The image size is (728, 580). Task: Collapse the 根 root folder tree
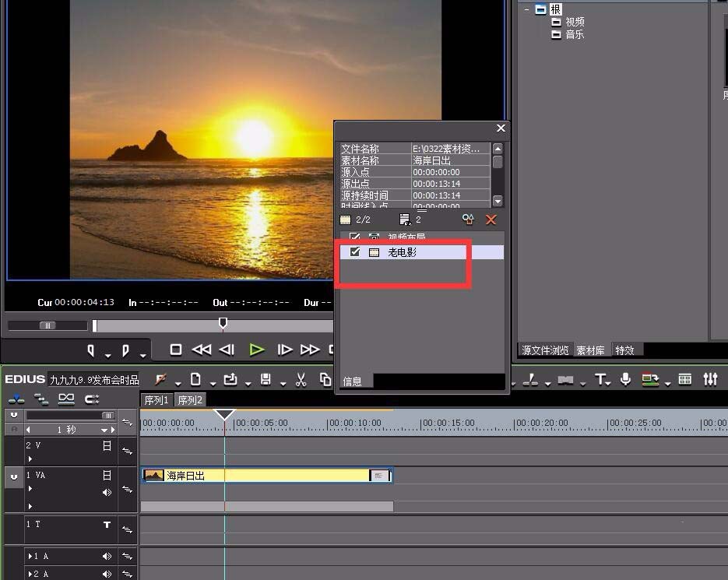click(527, 9)
